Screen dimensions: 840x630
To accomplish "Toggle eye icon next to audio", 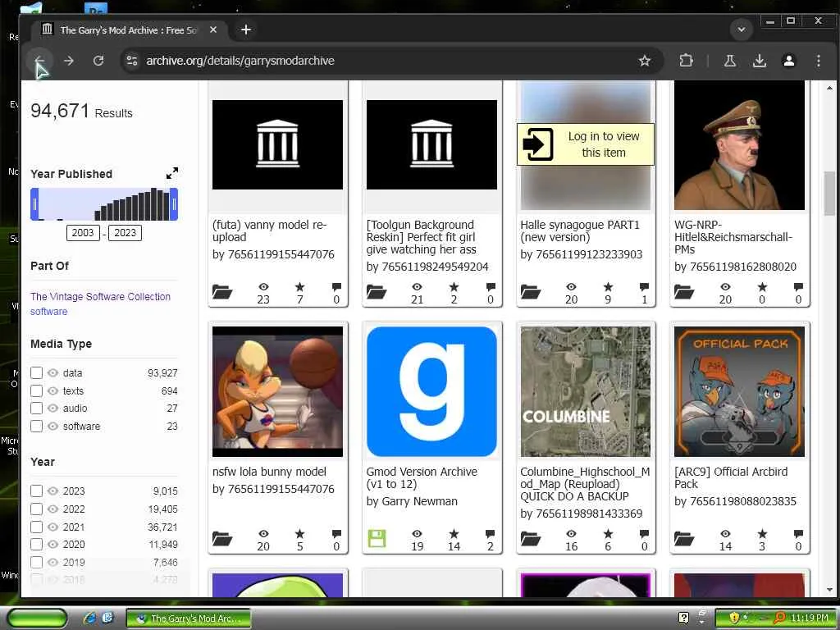I will tap(52, 409).
